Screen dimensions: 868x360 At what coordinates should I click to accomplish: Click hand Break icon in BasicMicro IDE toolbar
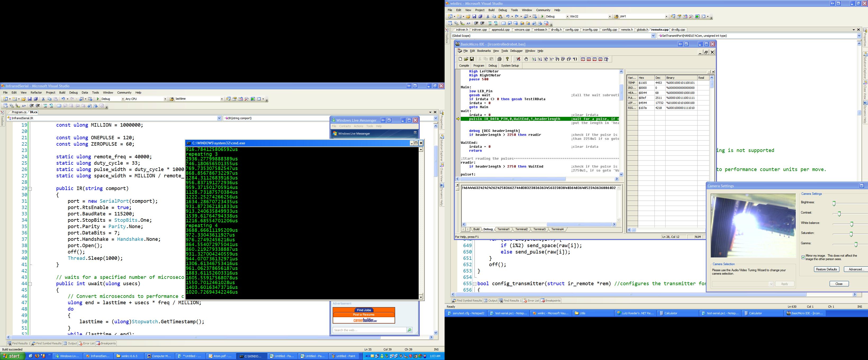click(x=526, y=59)
